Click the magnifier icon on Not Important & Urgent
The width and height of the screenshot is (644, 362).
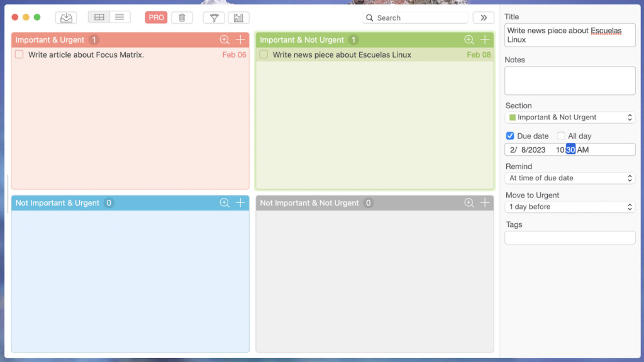pos(225,202)
